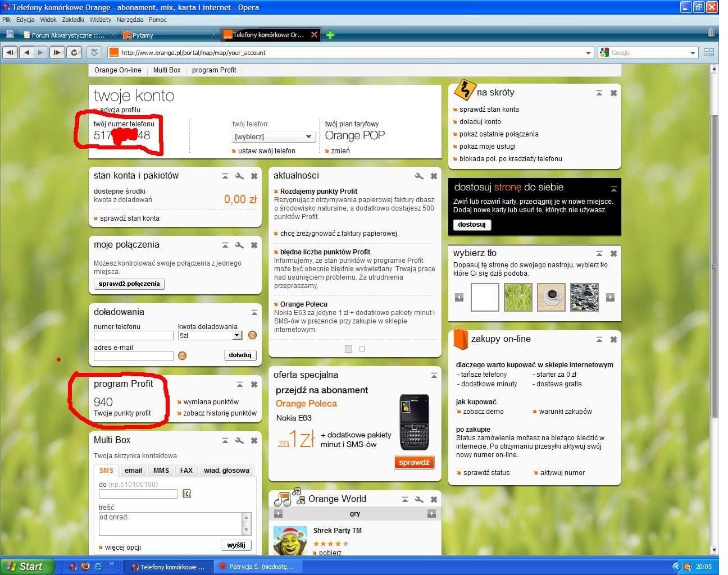Select the email tab in Multi Box
Viewport: 728px width, 575px height.
click(133, 471)
